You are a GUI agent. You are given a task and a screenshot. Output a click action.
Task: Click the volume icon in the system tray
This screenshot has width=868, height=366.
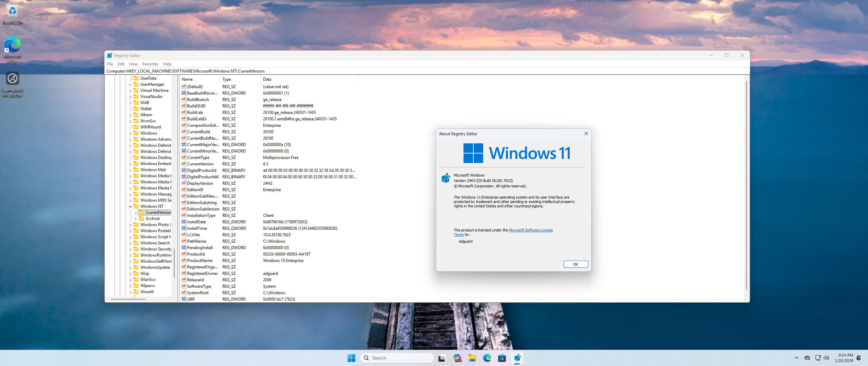coord(826,358)
